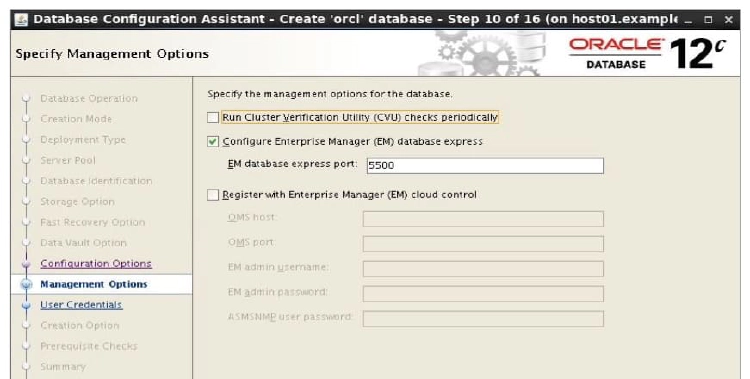The height and width of the screenshot is (379, 750).
Task: Click the 'EM database express port:' label
Action: pyautogui.click(x=292, y=164)
